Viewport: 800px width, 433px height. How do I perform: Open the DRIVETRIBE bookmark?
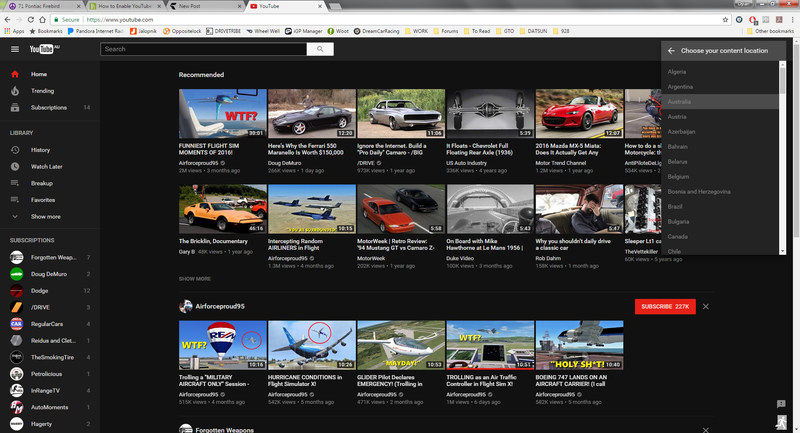223,31
